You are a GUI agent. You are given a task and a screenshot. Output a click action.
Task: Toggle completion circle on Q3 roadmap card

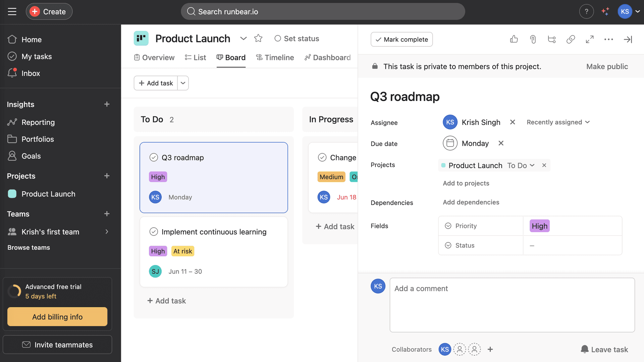click(154, 157)
